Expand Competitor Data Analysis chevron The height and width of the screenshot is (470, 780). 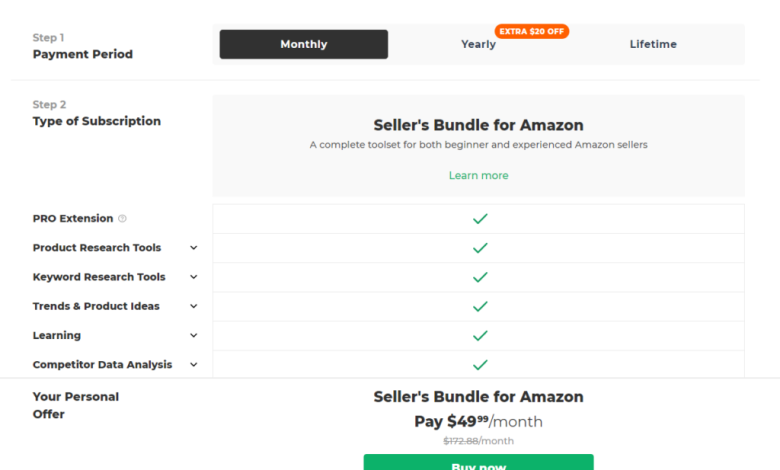point(194,365)
